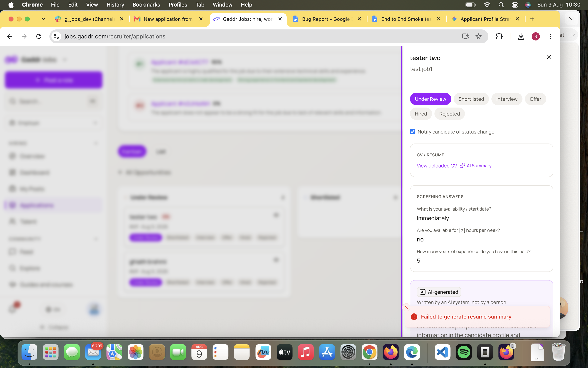588x368 pixels.
Task: Open Apple Music from the Dock
Action: 306,352
